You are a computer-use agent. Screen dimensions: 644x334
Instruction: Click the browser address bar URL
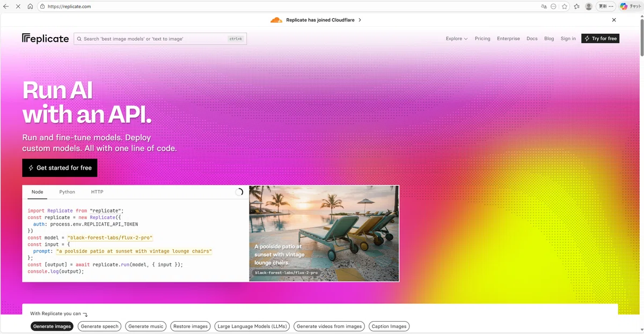(x=69, y=6)
